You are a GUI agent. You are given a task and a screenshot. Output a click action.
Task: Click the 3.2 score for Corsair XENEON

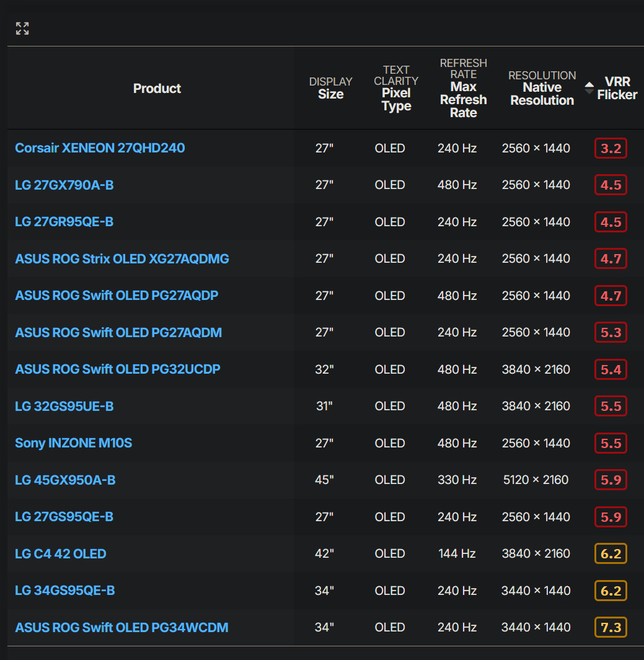pyautogui.click(x=611, y=148)
